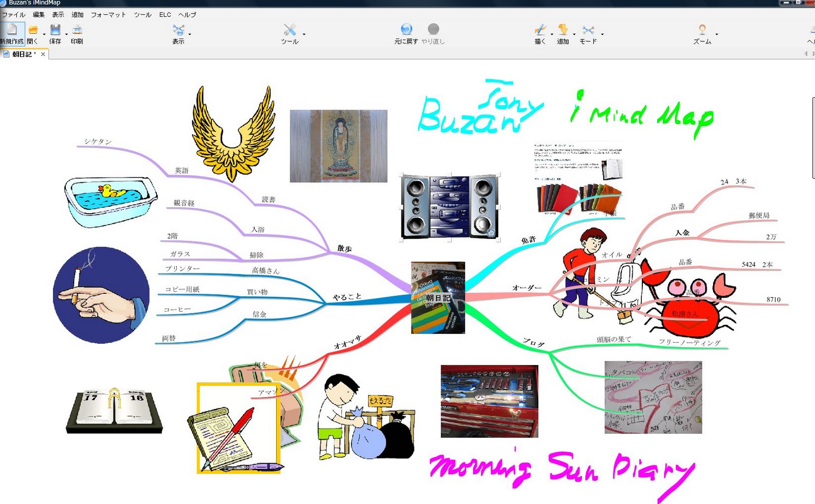Screen dimensions: 815x504
Task: Open the ファイル menu
Action: click(x=14, y=15)
